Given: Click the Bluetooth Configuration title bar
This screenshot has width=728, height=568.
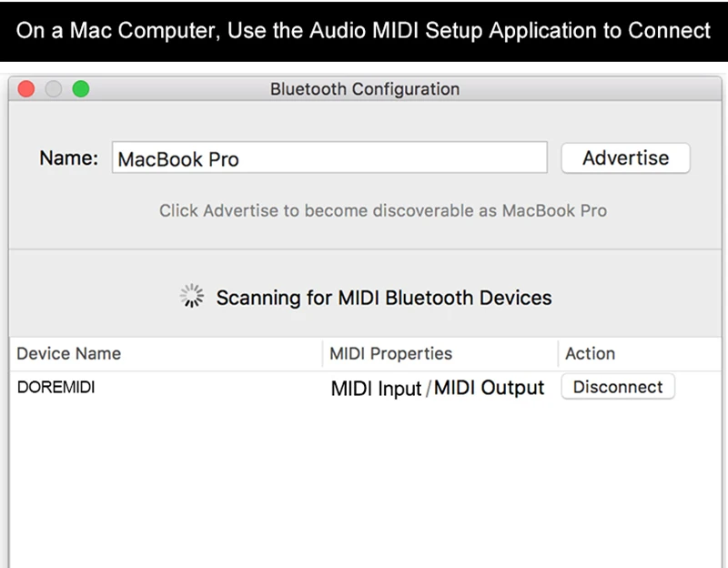Looking at the screenshot, I should point(364,89).
